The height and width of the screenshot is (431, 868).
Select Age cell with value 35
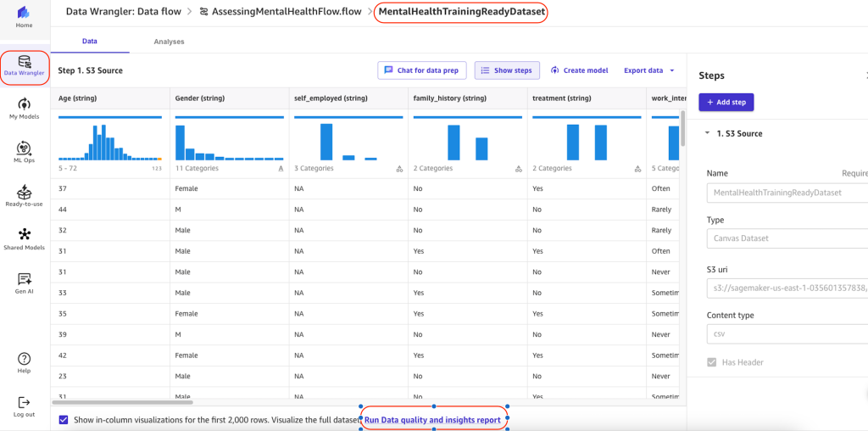click(x=110, y=314)
